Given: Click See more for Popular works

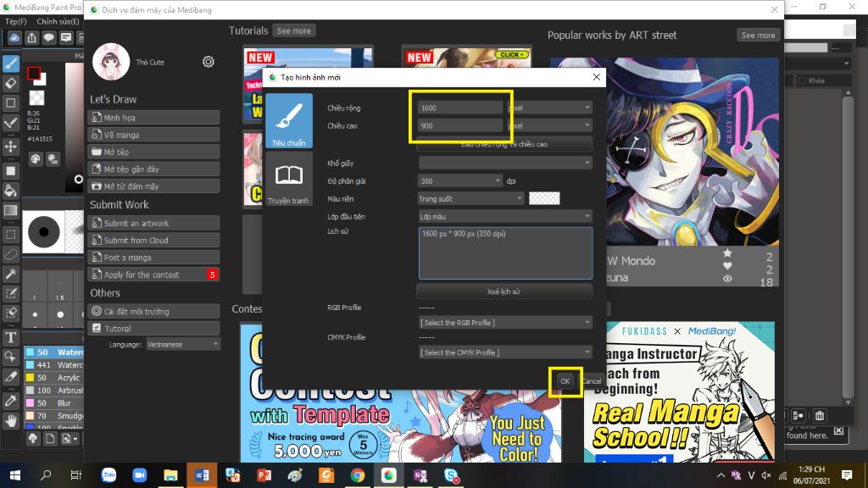Looking at the screenshot, I should 758,35.
